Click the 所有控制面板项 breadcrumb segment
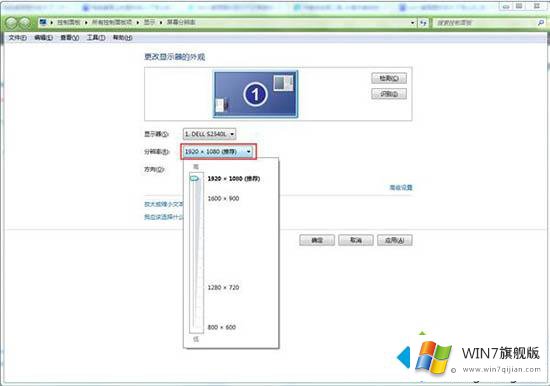This screenshot has height=386, width=550. click(112, 22)
